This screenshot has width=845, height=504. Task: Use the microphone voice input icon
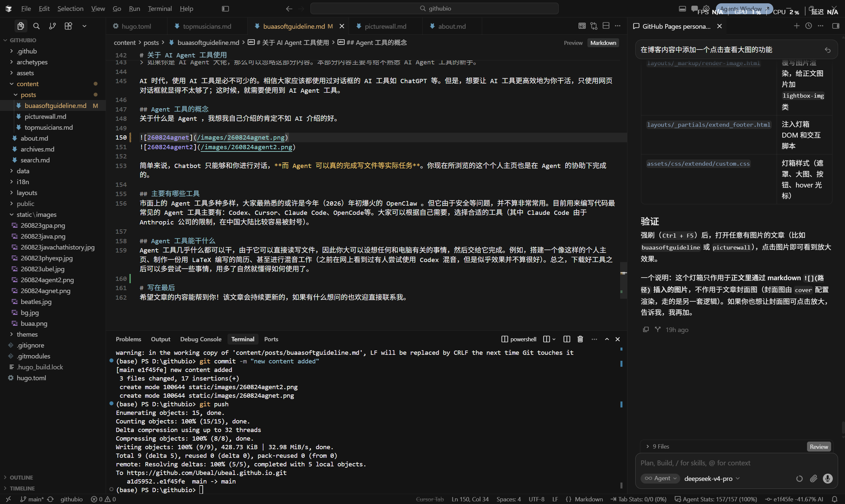click(x=828, y=479)
